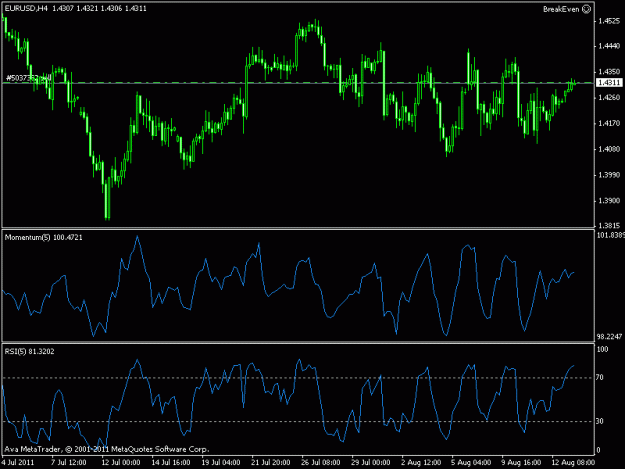Select the Momentum(5) 100.4721 indicator label
Viewport: 625px width, 469px height.
pos(43,237)
